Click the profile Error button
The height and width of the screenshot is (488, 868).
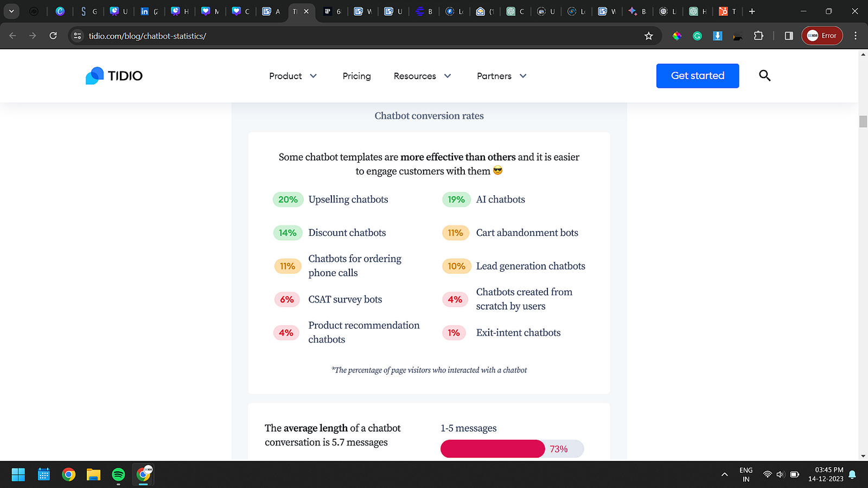822,36
